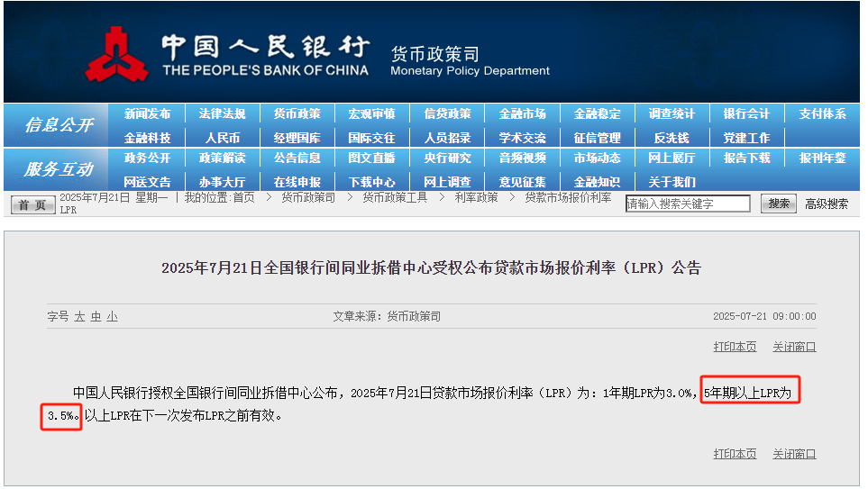
Task: Go to 调查统计 section
Action: 672,114
